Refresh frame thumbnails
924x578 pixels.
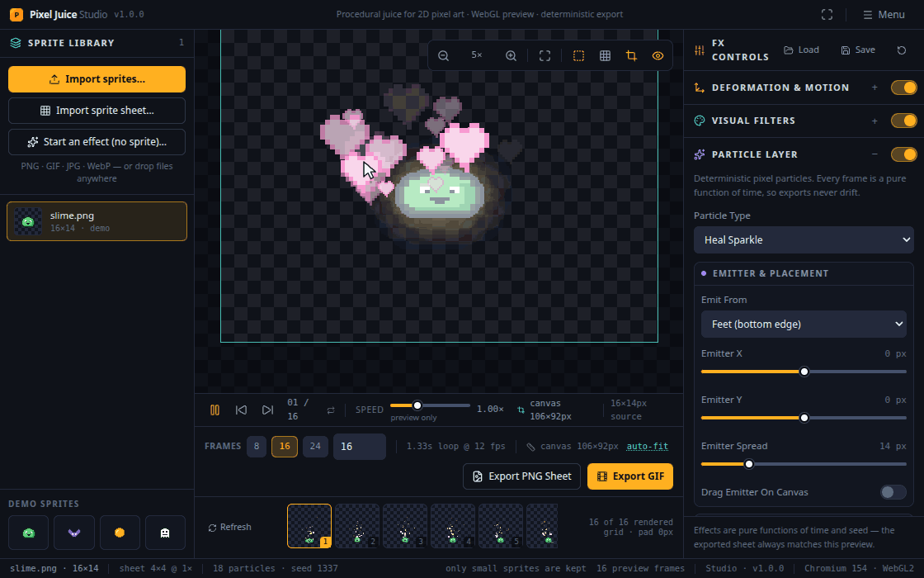[x=230, y=528]
